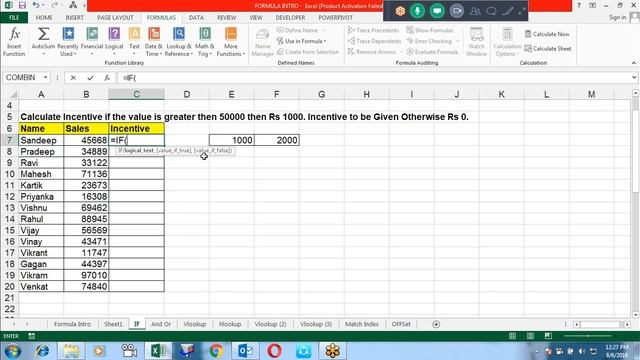
Task: Open the Formula Intro sheet
Action: click(x=72, y=324)
